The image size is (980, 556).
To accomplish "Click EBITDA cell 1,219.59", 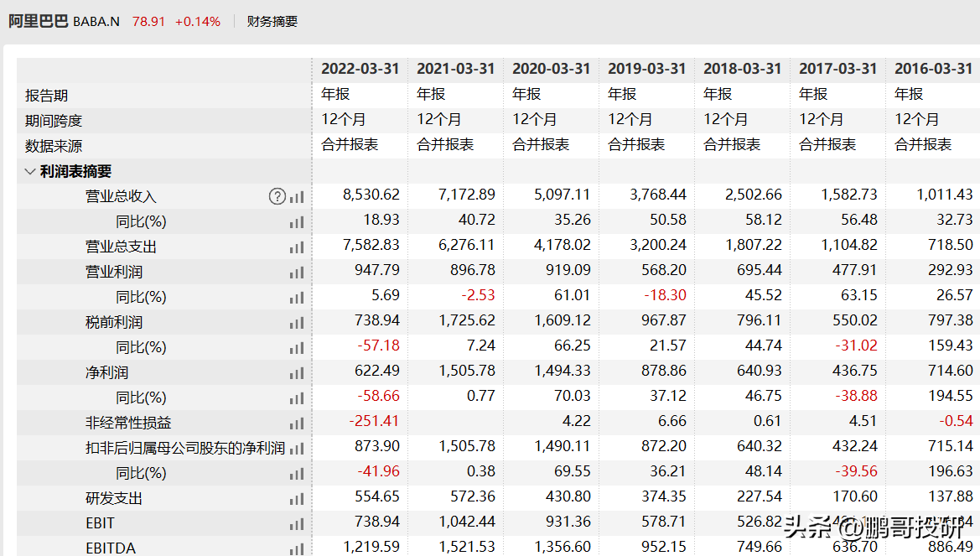I will [371, 547].
